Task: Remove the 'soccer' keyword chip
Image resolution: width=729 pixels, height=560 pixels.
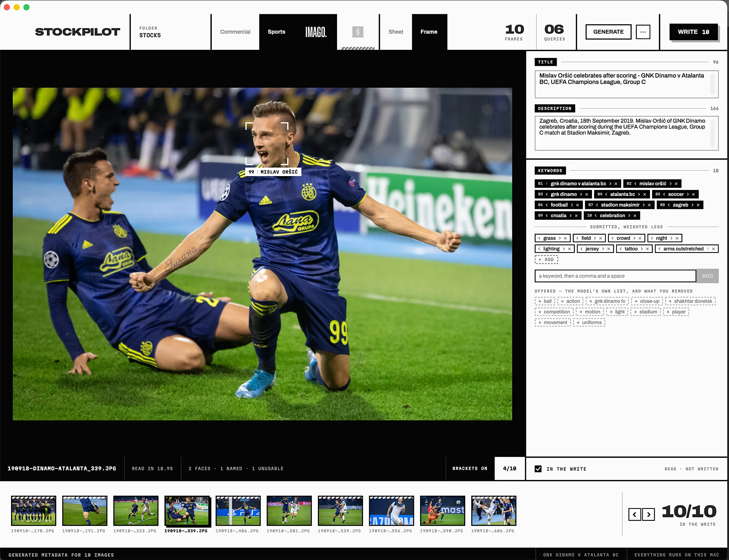Action: tap(693, 194)
